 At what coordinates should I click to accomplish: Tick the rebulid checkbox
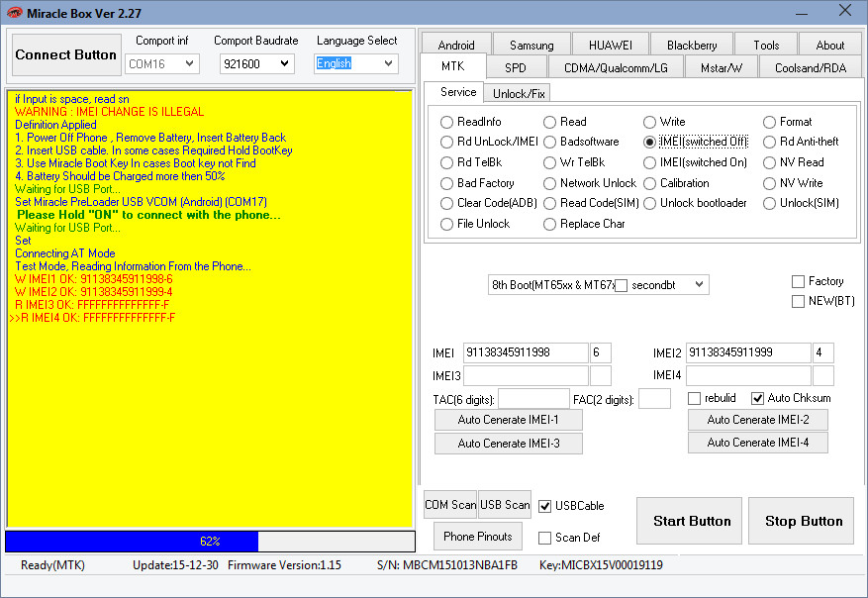[694, 399]
